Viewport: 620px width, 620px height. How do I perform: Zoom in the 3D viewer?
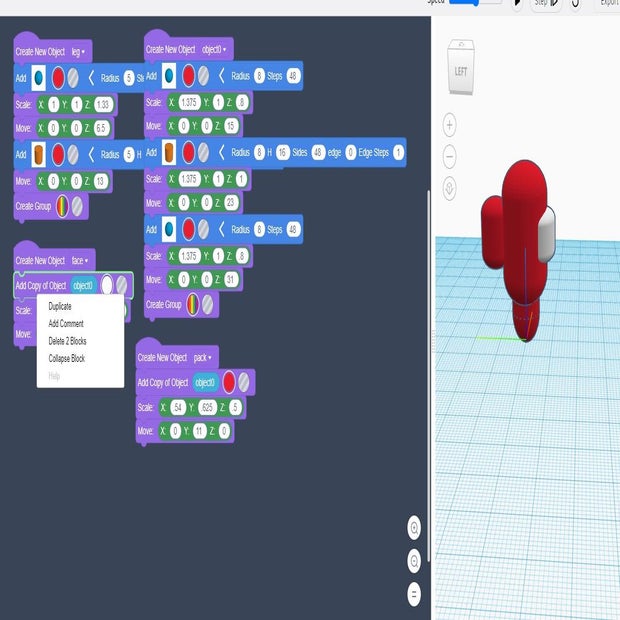click(450, 125)
